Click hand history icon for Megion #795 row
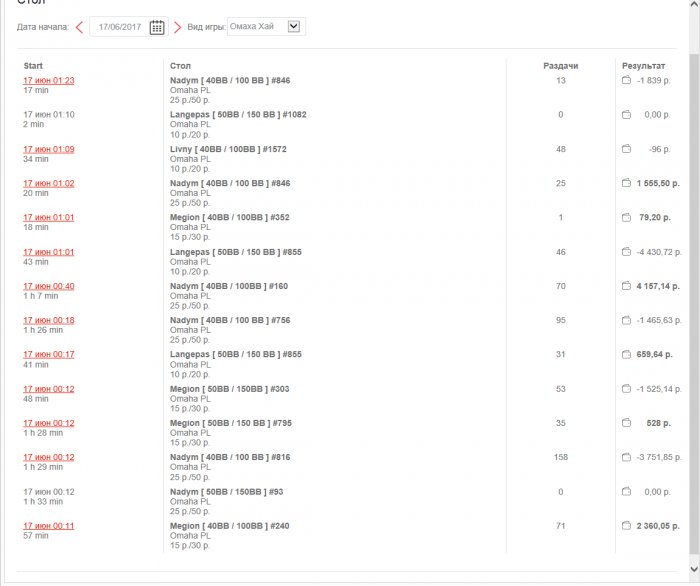This screenshot has width=700, height=586. point(626,423)
